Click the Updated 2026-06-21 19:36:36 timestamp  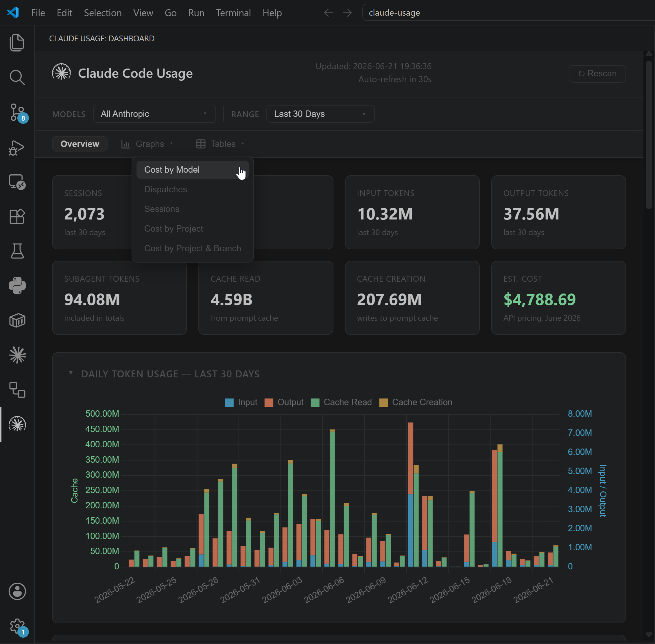click(x=373, y=66)
